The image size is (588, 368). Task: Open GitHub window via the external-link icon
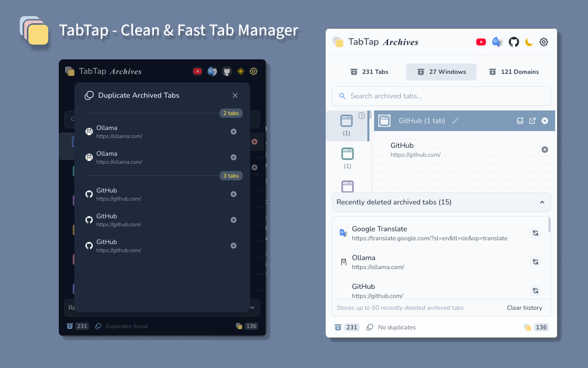click(532, 121)
